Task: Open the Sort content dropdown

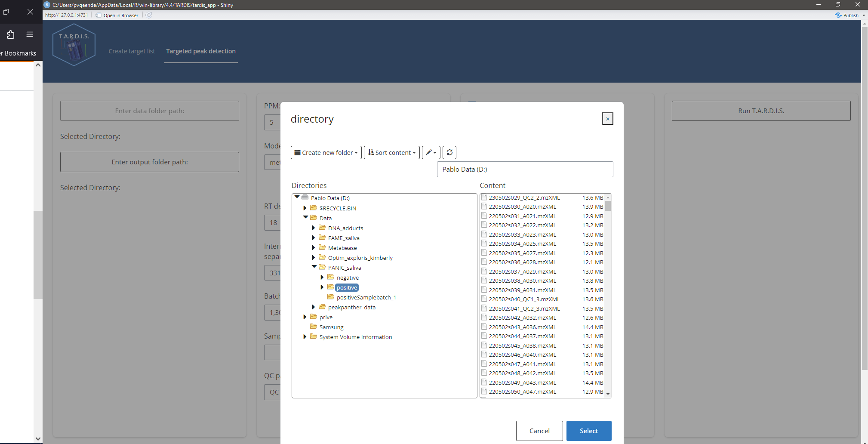Action: (x=391, y=153)
